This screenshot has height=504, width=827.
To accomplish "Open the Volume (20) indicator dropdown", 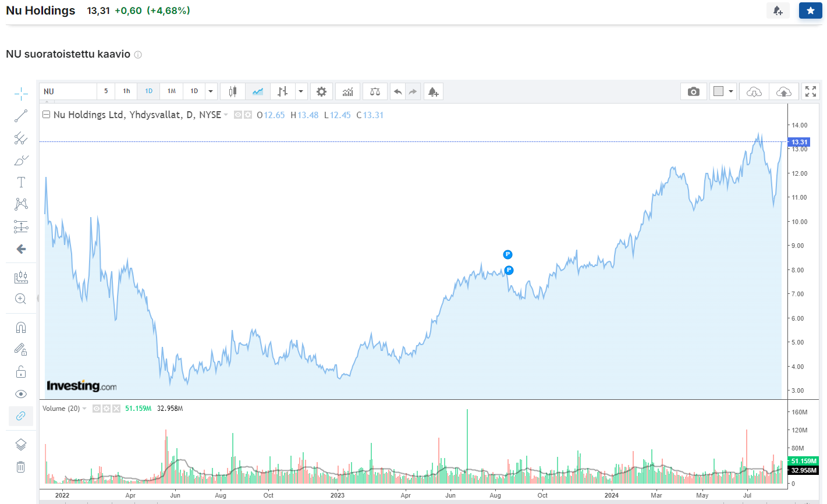I will click(84, 409).
